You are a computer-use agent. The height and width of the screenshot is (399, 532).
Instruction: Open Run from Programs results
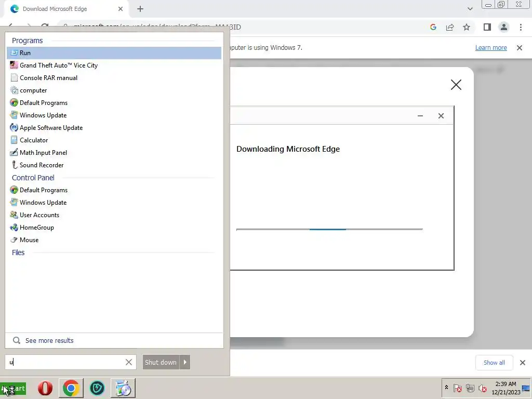point(114,53)
